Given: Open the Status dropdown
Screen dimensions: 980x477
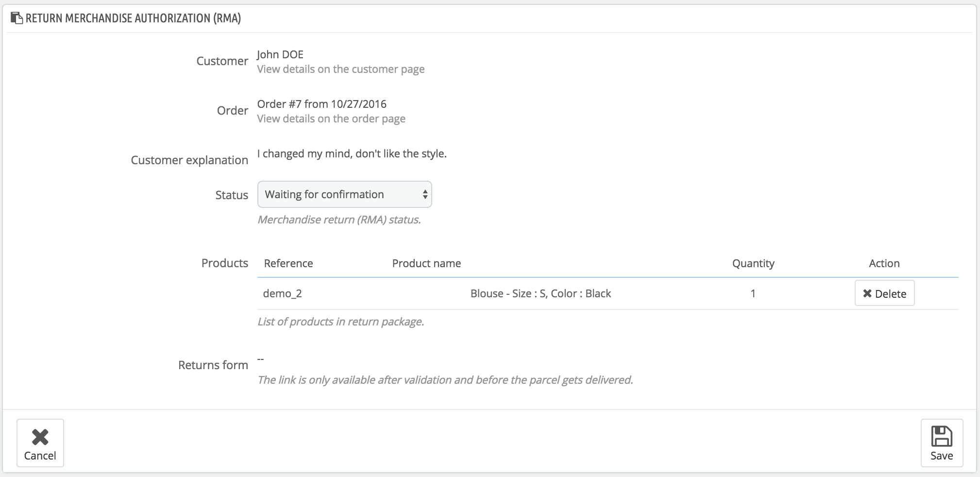Looking at the screenshot, I should (344, 194).
